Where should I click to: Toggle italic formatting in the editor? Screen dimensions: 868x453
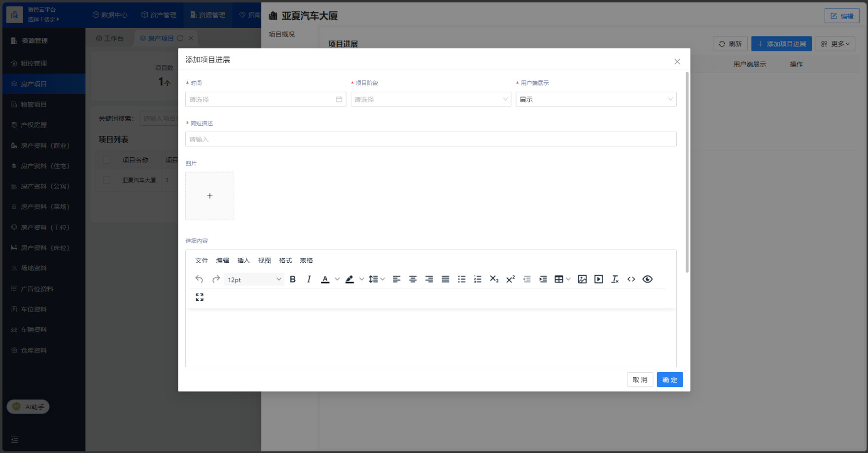click(x=309, y=279)
